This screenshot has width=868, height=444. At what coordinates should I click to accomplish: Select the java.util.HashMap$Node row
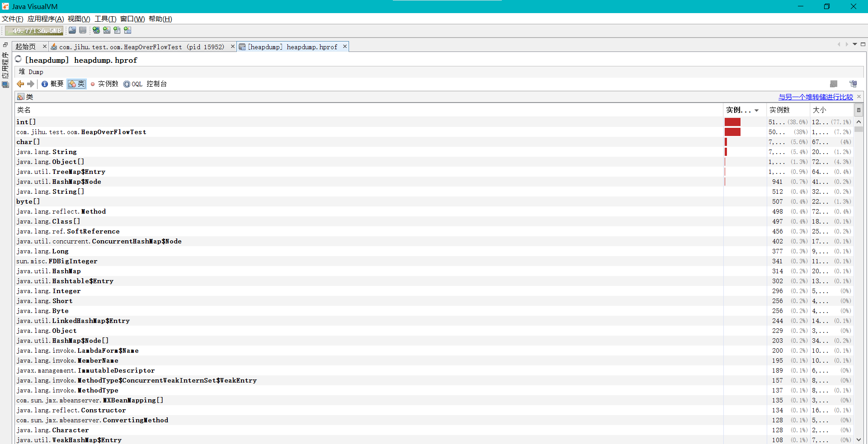[x=434, y=182]
